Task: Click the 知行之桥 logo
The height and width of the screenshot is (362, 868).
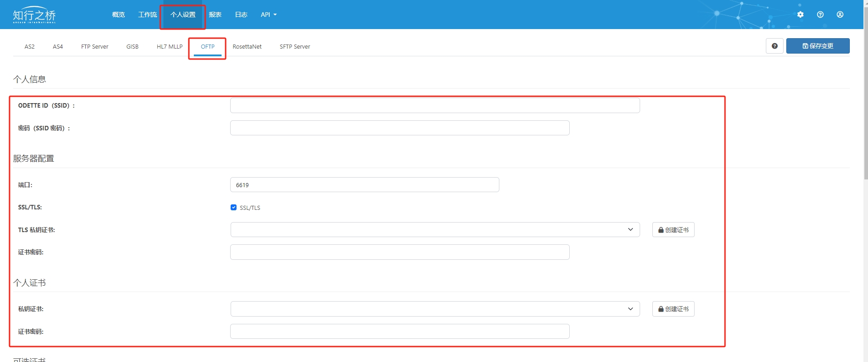Action: pos(34,15)
